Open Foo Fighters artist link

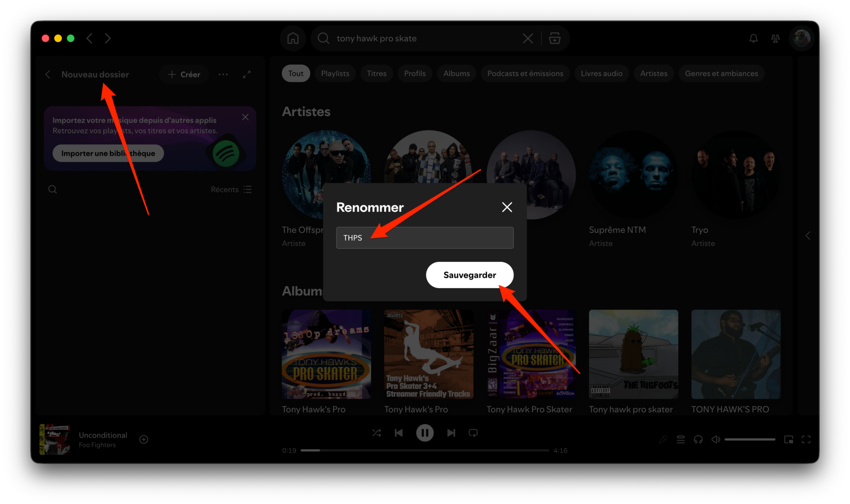[x=97, y=445]
